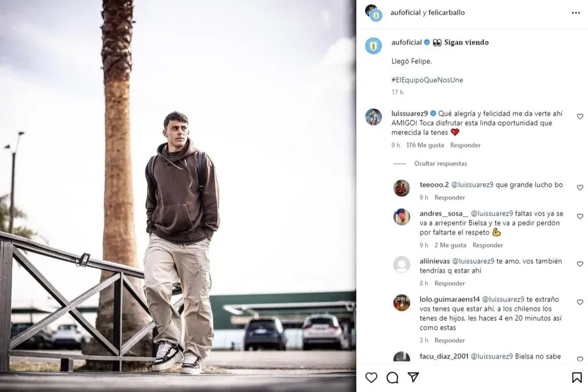588x392 pixels.
Task: Like teeooo.2's reply
Action: coord(579,188)
